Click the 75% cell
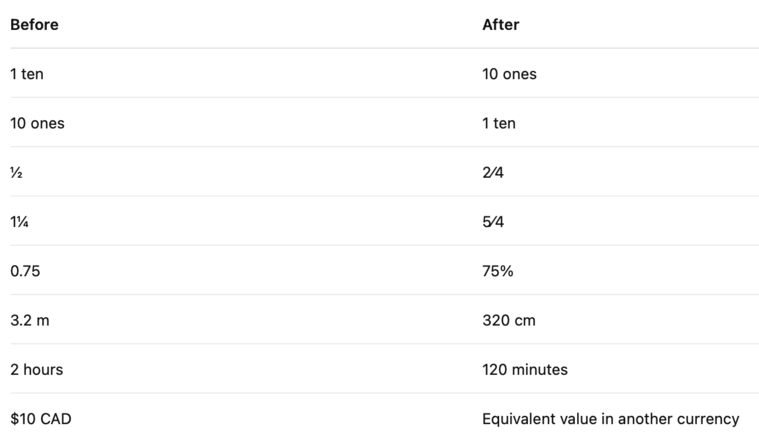This screenshot has height=447, width=759. tap(498, 271)
